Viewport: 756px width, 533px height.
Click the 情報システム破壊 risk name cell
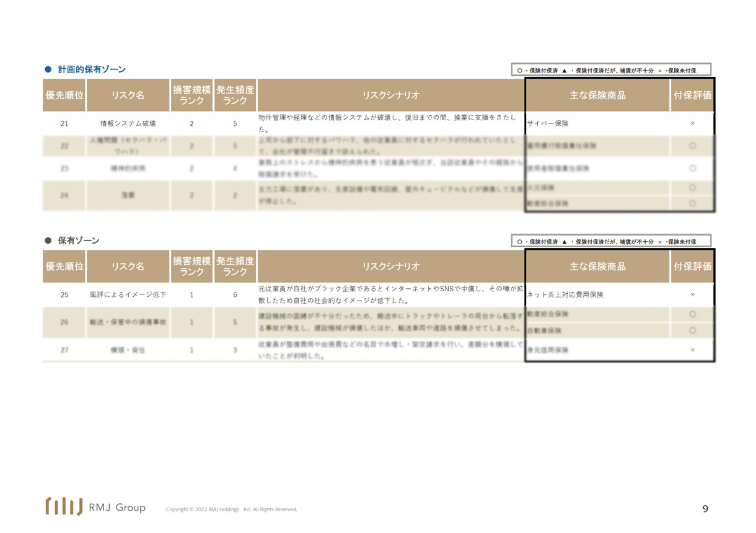point(128,124)
